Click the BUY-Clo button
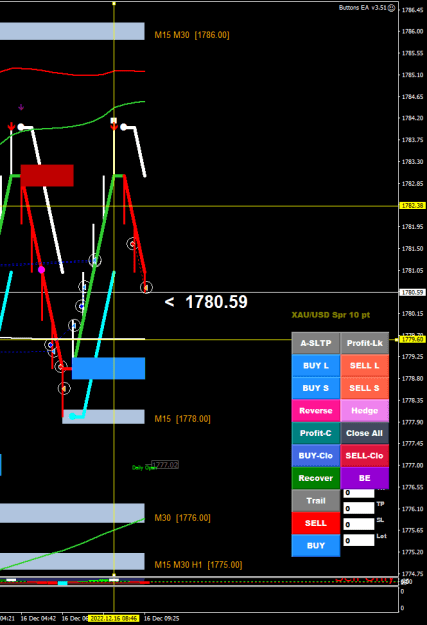This screenshot has width=427, height=625. [316, 456]
